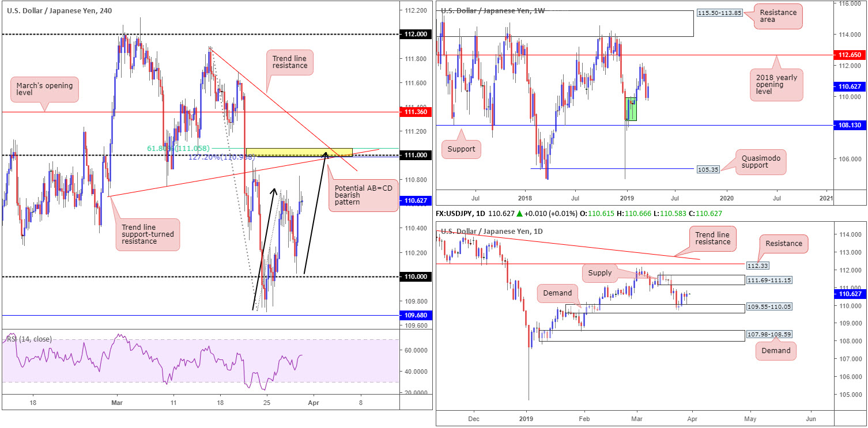The image size is (868, 428).
Task: Click the red 111.360 price label
Action: tap(416, 112)
